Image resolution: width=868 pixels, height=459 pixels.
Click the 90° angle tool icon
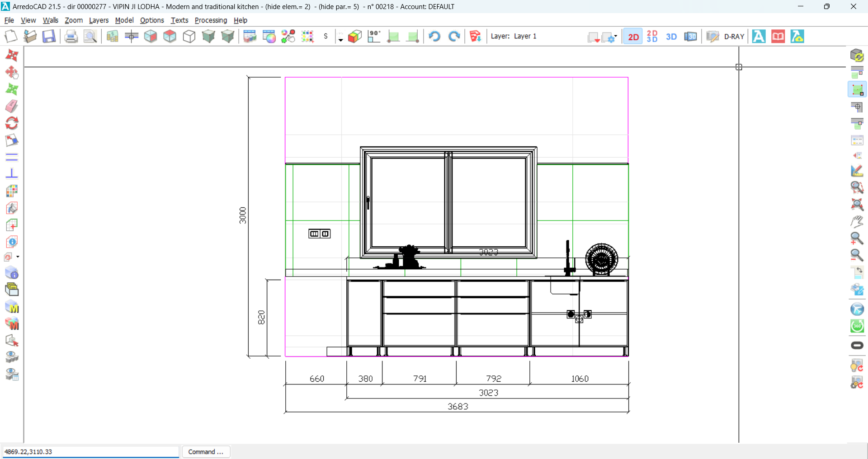pos(374,36)
